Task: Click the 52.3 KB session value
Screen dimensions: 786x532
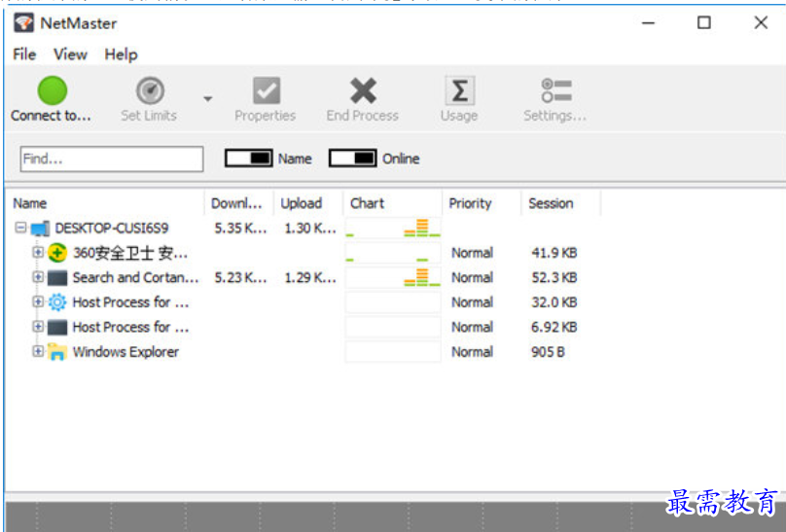Action: tap(554, 277)
